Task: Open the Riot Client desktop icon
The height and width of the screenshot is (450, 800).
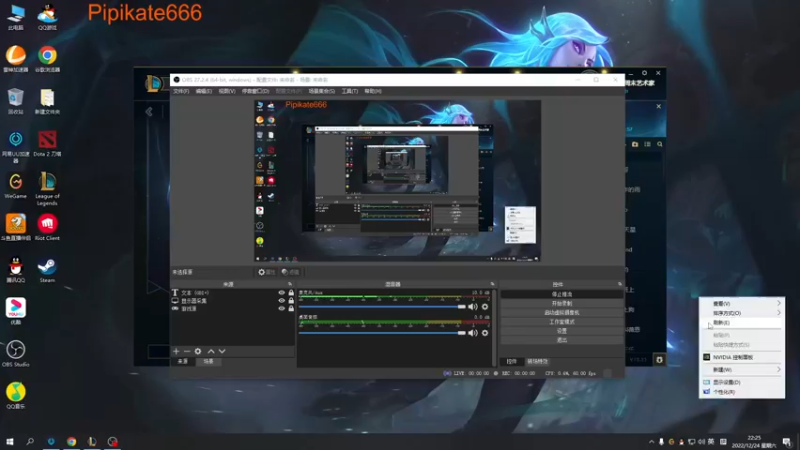Action: [47, 227]
